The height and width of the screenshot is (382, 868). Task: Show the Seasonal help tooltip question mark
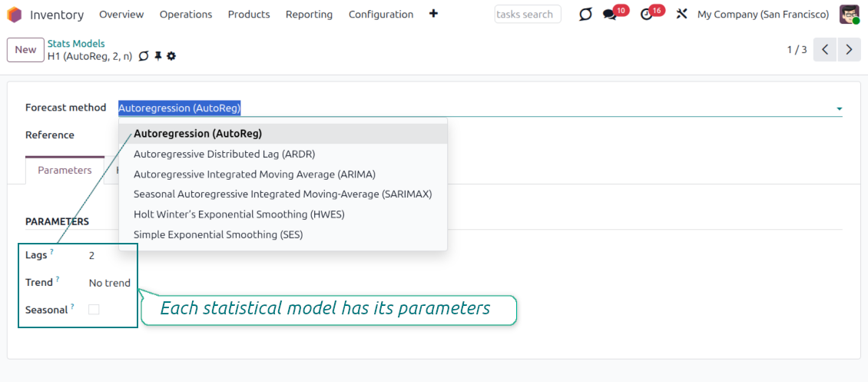pyautogui.click(x=72, y=306)
